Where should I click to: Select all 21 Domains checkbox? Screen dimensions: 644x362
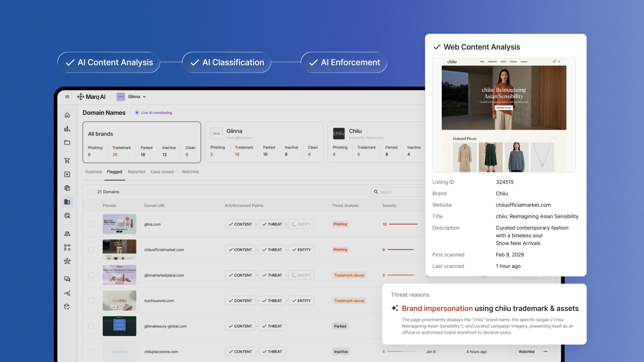[x=91, y=192]
